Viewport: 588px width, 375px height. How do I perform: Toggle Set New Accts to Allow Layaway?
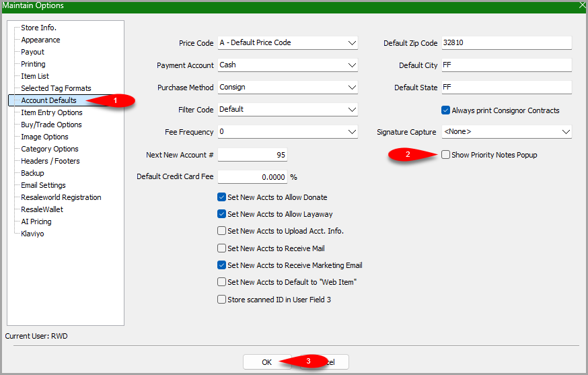tap(221, 214)
